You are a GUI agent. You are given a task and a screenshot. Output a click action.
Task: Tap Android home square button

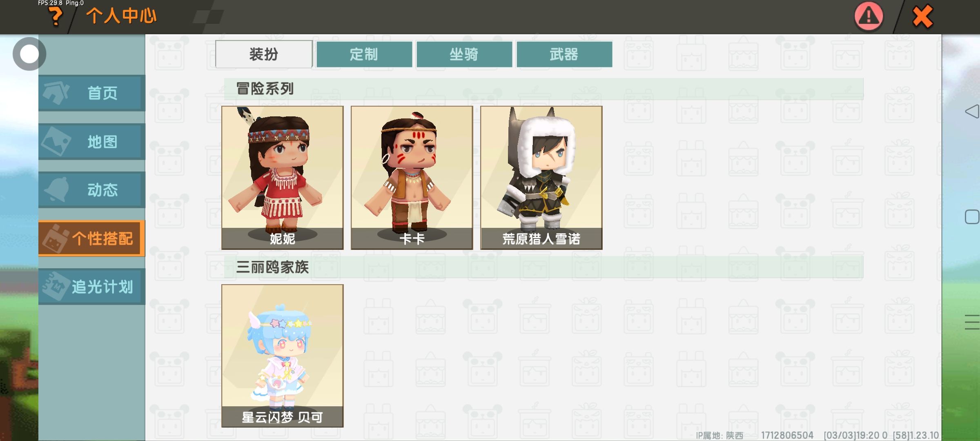(x=972, y=217)
